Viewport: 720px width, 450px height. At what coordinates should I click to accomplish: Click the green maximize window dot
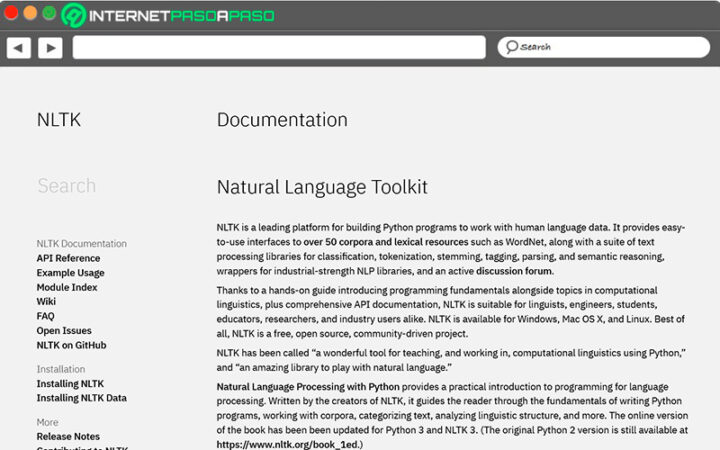[49, 14]
